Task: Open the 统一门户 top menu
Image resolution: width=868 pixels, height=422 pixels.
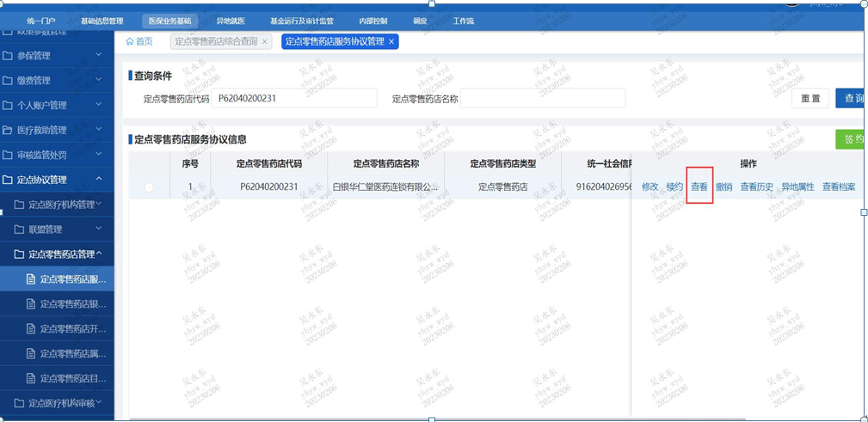Action: click(41, 21)
